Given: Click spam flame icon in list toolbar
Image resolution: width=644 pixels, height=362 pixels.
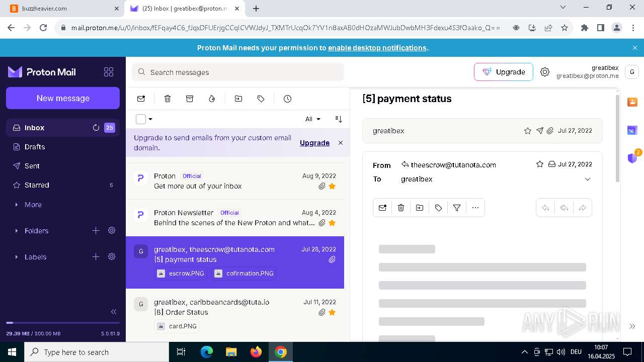Looking at the screenshot, I should pyautogui.click(x=212, y=99).
